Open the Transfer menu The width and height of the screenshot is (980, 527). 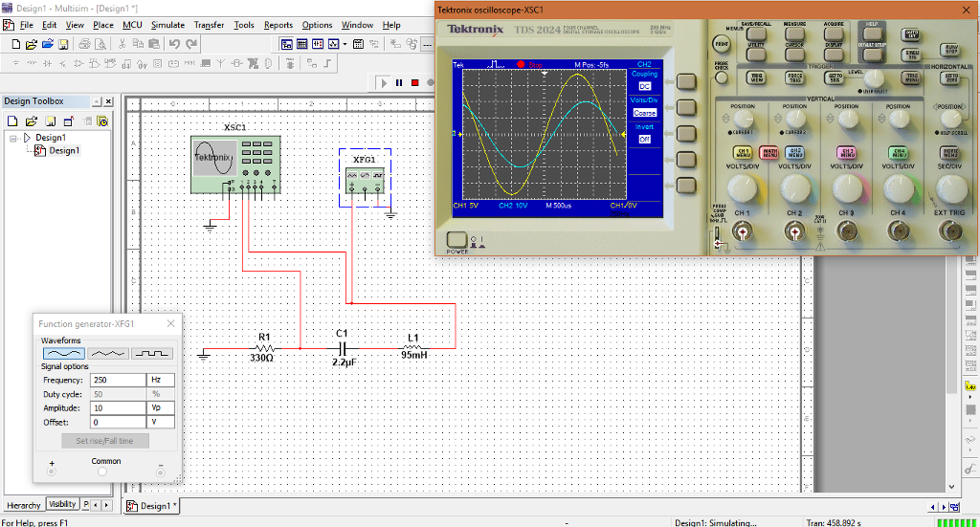(x=209, y=25)
